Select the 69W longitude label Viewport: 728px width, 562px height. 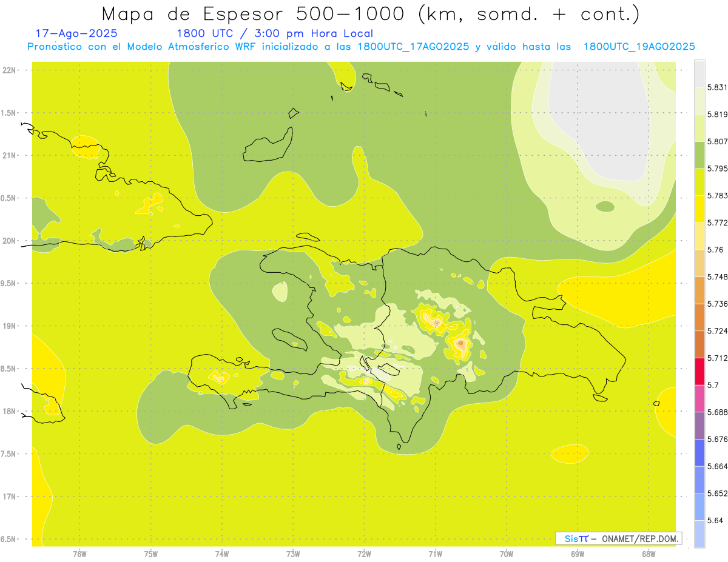(x=578, y=554)
